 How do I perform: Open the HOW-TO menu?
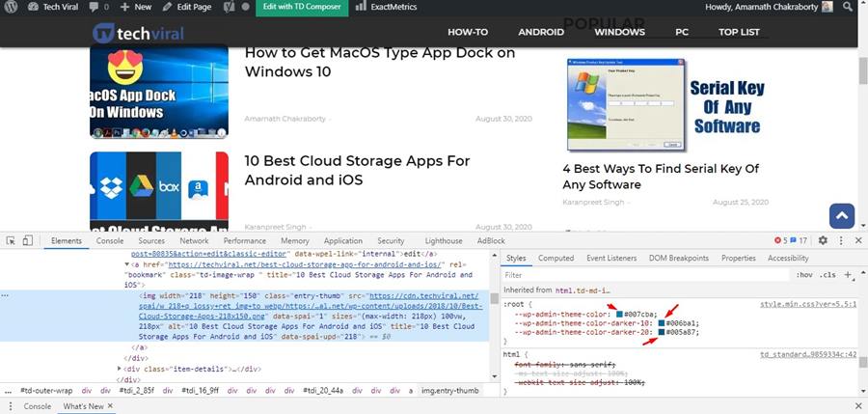coord(468,32)
